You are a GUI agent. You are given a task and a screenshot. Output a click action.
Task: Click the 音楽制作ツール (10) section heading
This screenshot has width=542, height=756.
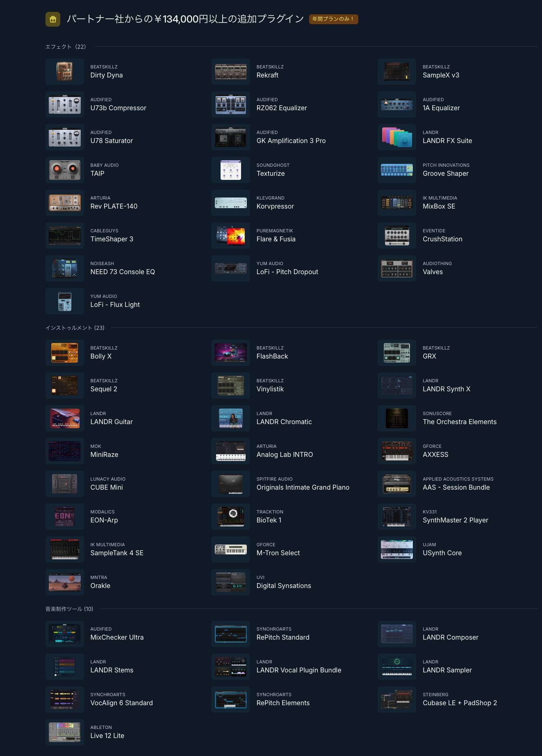(x=69, y=609)
